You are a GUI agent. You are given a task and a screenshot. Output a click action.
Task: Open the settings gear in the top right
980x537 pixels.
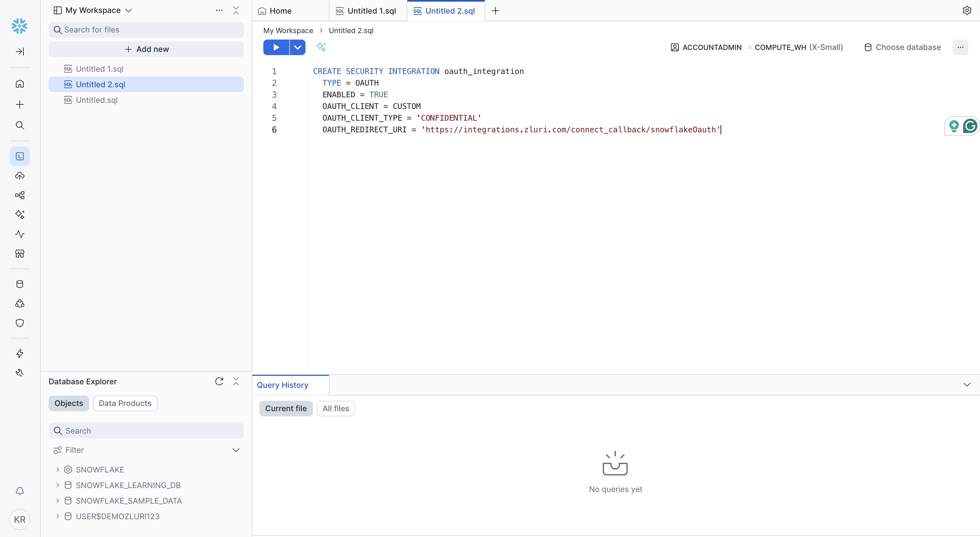pos(967,11)
